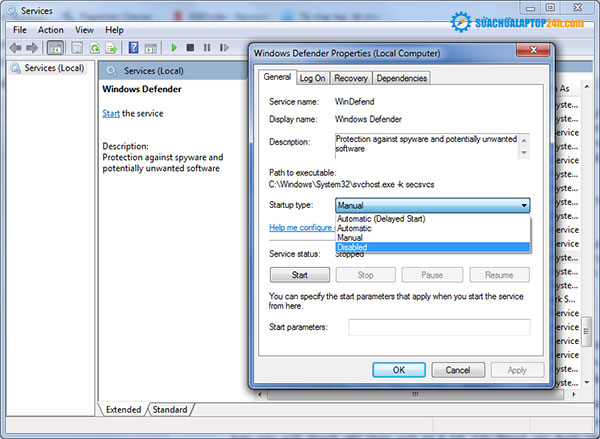Open the Help menu
Image resolution: width=600 pixels, height=439 pixels.
click(x=114, y=30)
